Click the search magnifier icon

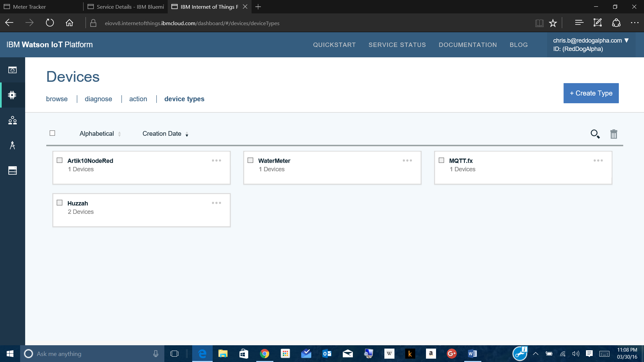pos(595,134)
